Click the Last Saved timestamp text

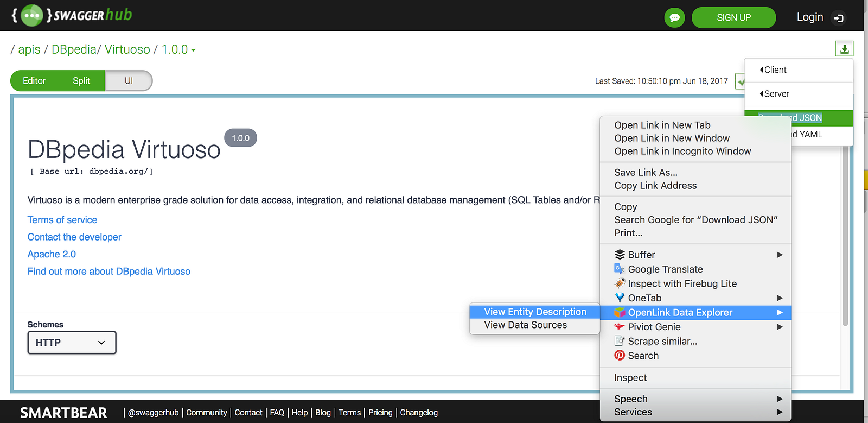click(x=661, y=81)
